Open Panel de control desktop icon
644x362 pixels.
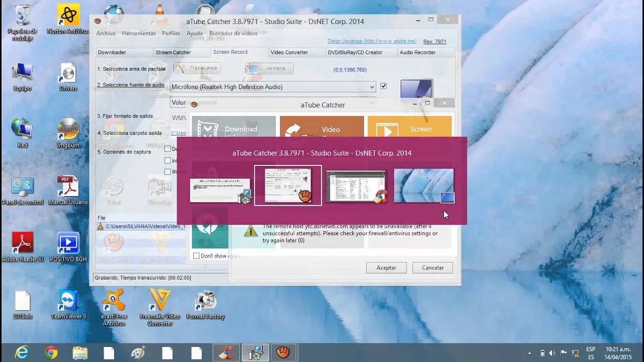pyautogui.click(x=23, y=191)
